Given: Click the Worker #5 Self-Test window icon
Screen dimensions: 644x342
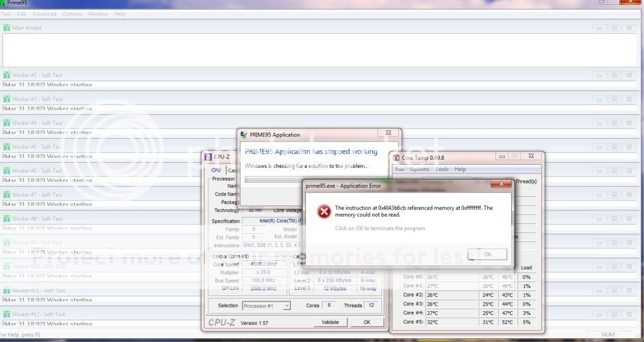Looking at the screenshot, I should (x=6, y=147).
